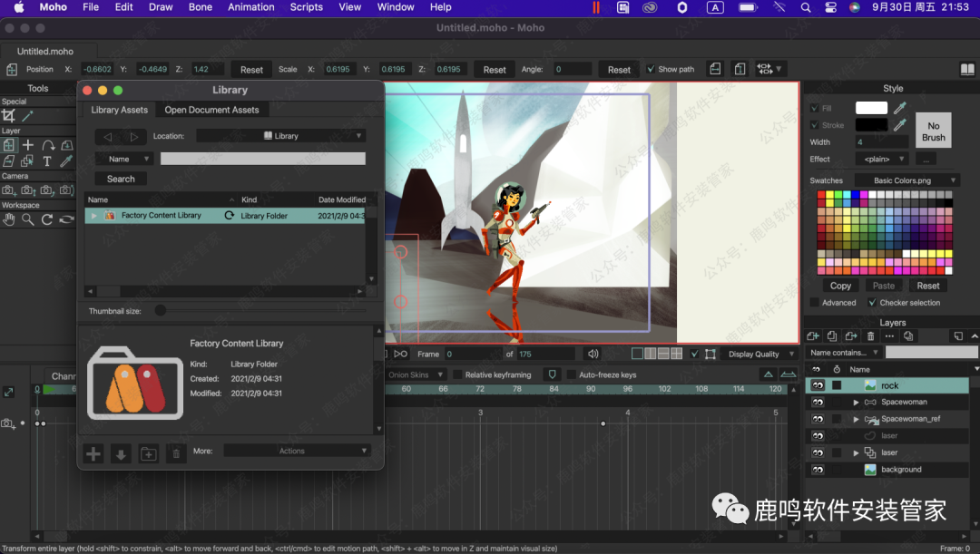Expand the Spacewoman layer group
Screen dimensions: 980x554
856,402
